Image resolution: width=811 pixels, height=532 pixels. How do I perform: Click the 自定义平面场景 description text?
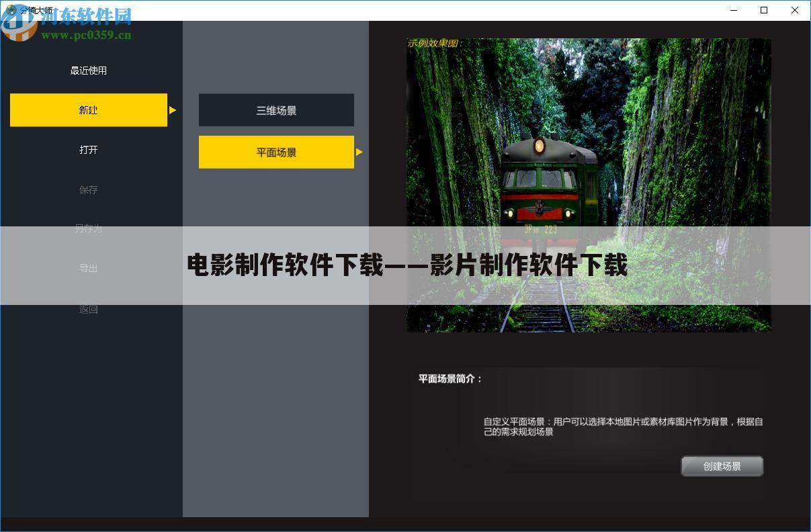click(623, 427)
